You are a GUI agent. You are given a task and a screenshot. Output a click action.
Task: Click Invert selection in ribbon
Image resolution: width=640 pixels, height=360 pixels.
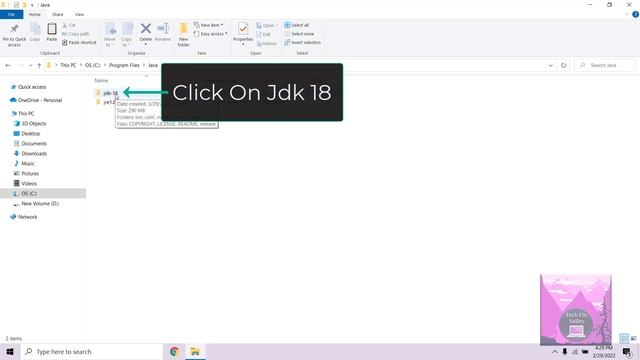tap(302, 42)
